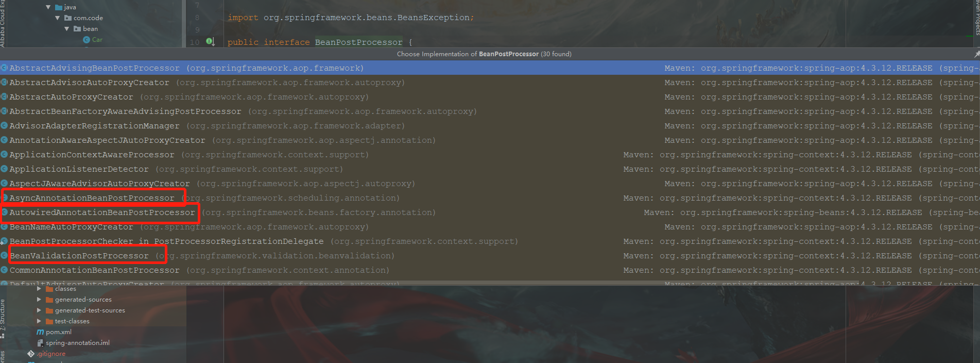Click the spring-annotation.iml file icon
980x363 pixels.
click(40, 343)
